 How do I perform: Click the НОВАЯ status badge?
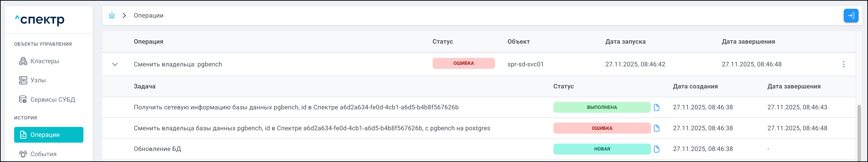point(602,149)
